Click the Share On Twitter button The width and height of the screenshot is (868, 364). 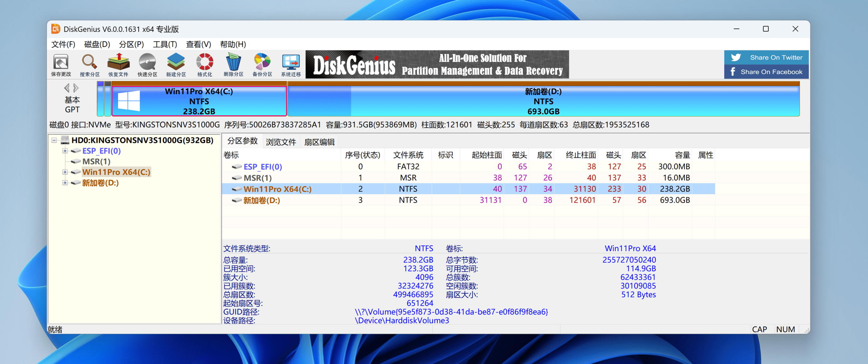pos(766,57)
